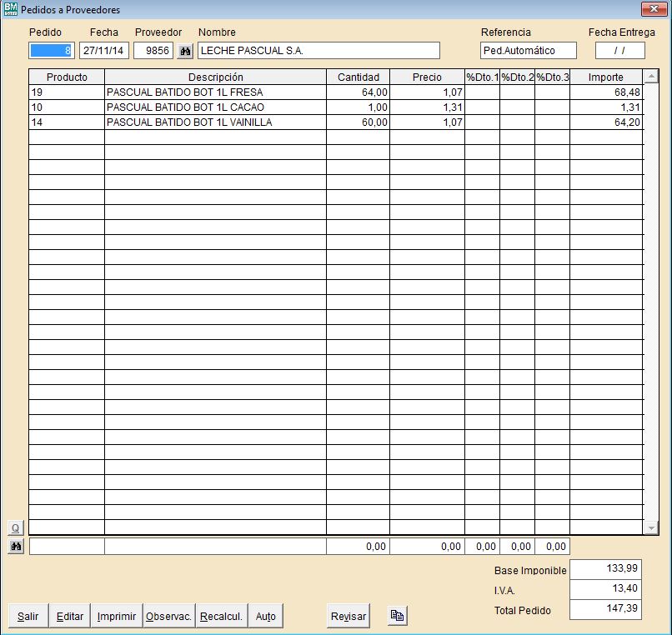Click the small Q button left of grid

[x=16, y=527]
